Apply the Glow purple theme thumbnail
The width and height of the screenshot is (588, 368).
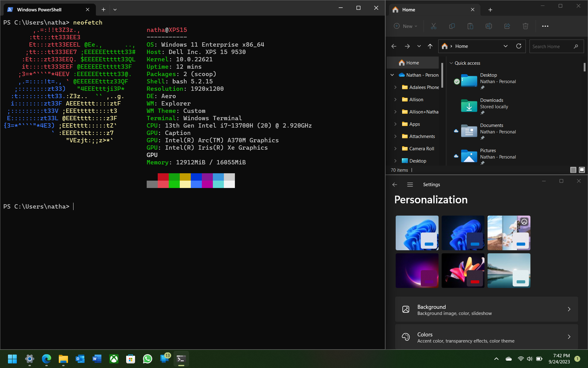tap(417, 270)
